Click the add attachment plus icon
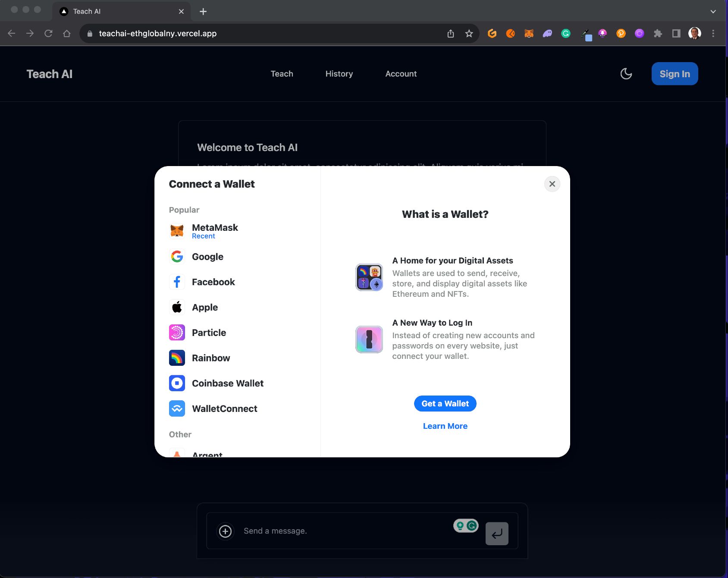The height and width of the screenshot is (578, 728). coord(225,531)
